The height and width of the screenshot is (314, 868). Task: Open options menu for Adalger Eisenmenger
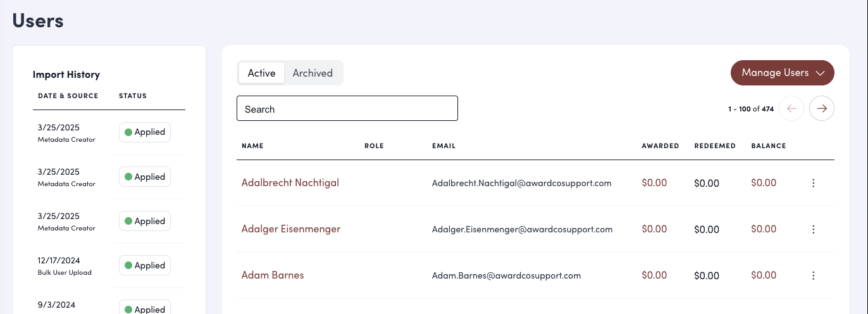(814, 229)
